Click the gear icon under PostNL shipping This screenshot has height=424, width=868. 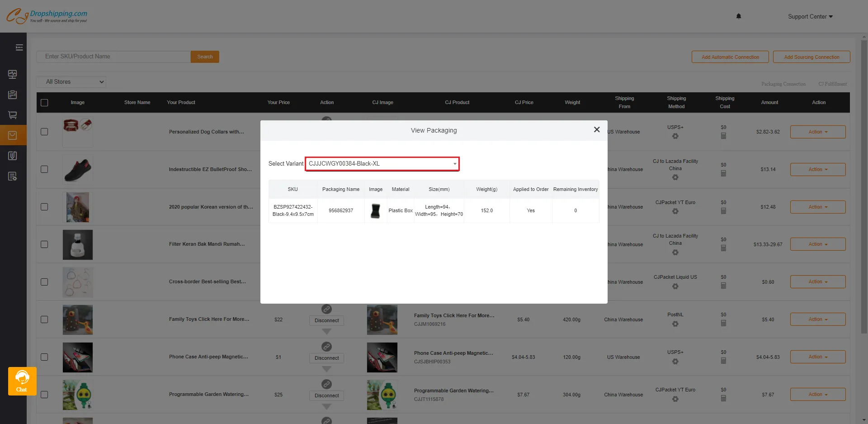pyautogui.click(x=675, y=324)
